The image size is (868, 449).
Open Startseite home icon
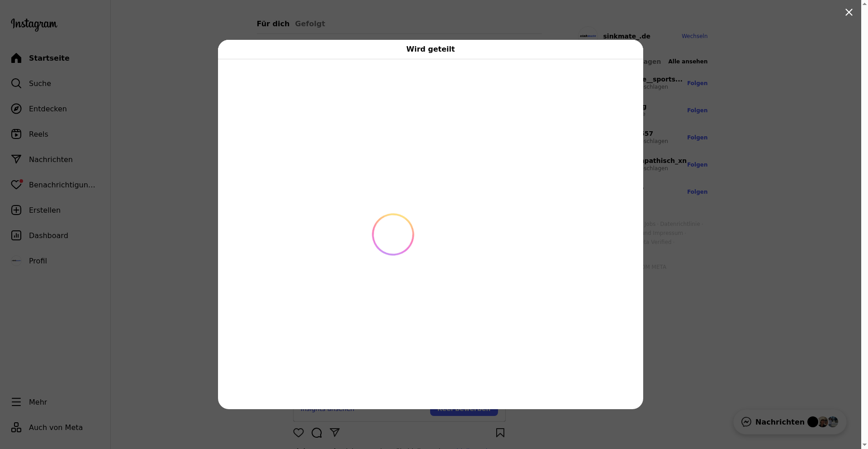[x=16, y=58]
